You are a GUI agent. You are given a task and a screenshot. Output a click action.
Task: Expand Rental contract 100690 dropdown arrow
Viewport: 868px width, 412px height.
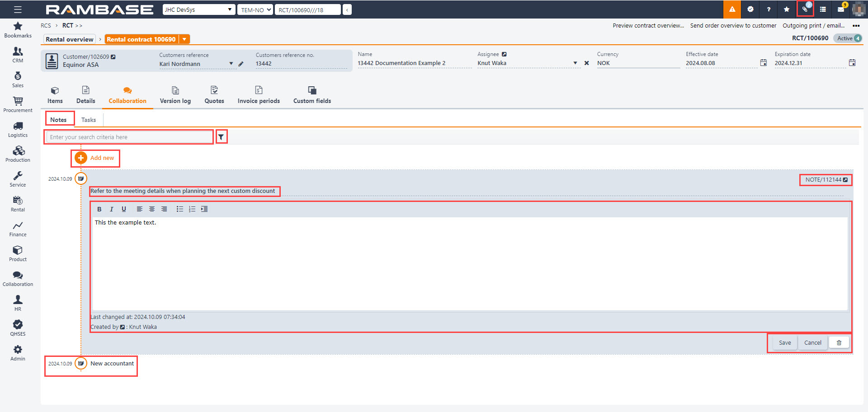coord(184,39)
